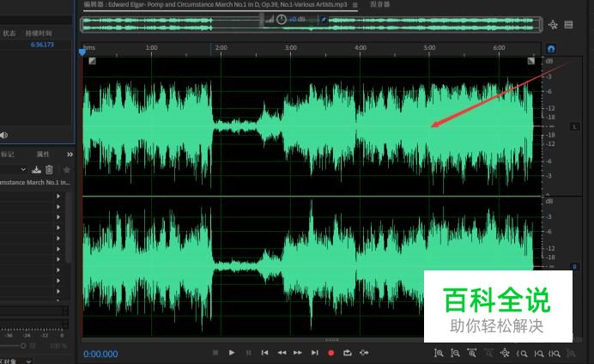Click the Zoom In amplitude icon
The height and width of the screenshot is (364, 594).
pyautogui.click(x=439, y=354)
